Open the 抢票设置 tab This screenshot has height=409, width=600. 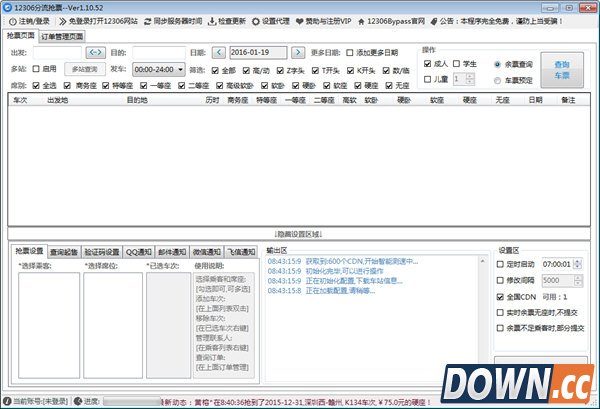pyautogui.click(x=29, y=251)
